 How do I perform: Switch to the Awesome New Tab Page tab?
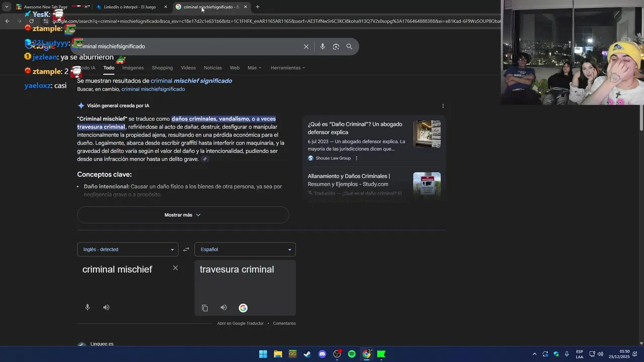(x=45, y=7)
